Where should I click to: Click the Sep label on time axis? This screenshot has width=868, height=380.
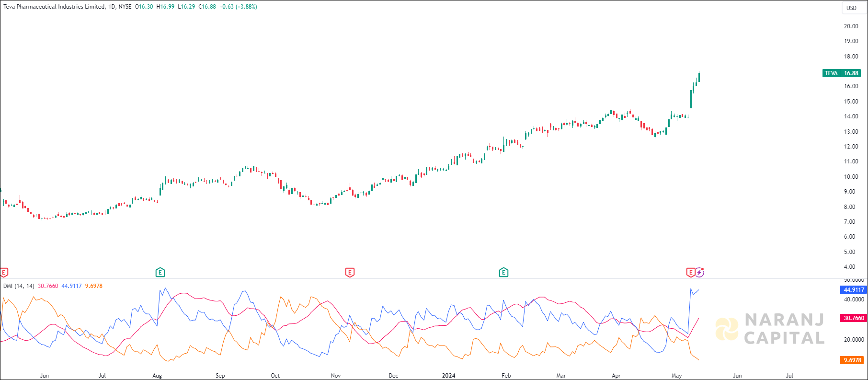[x=220, y=376]
